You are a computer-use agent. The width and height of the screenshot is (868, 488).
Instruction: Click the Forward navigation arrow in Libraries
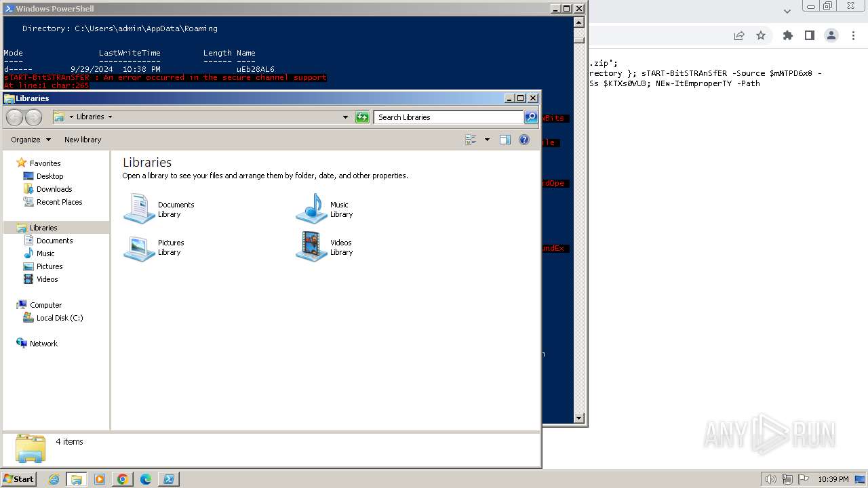[33, 117]
